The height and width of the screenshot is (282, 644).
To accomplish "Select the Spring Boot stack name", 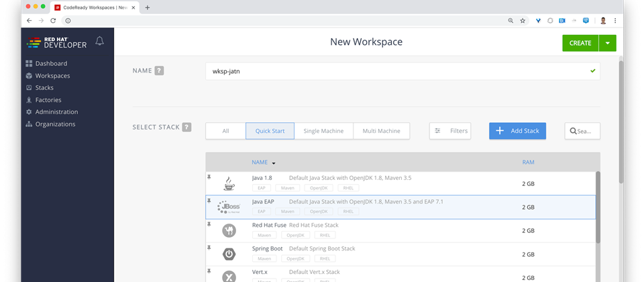I will pyautogui.click(x=268, y=248).
